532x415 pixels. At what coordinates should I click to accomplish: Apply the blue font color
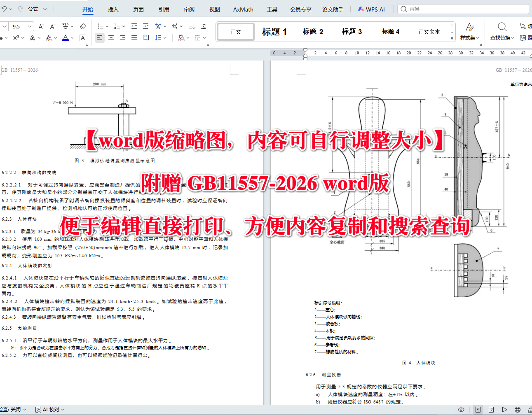(66, 38)
